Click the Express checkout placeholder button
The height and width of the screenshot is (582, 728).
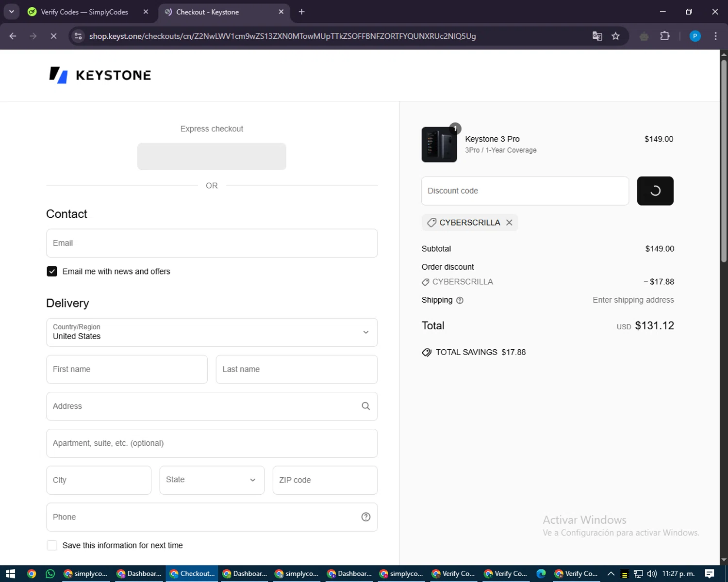212,157
